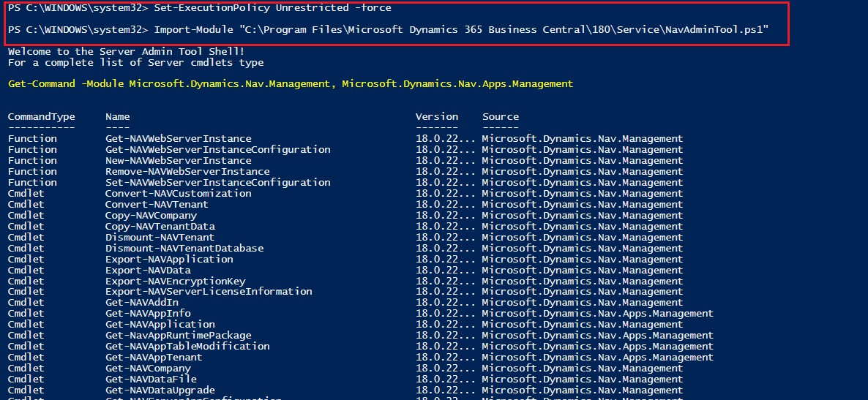868x400 pixels.
Task: Select the Get-NAVAppTableModification cmdlet name
Action: 187,347
